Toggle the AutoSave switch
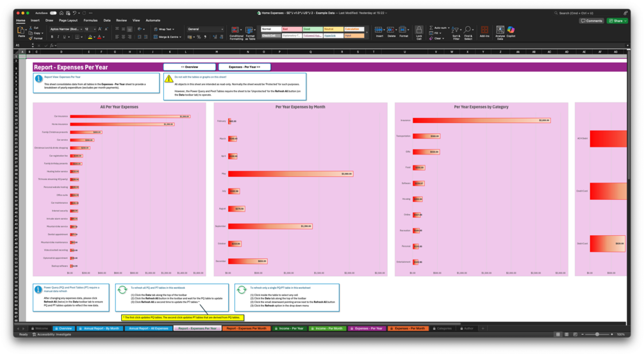Viewport: 644px width, 355px height. click(53, 13)
